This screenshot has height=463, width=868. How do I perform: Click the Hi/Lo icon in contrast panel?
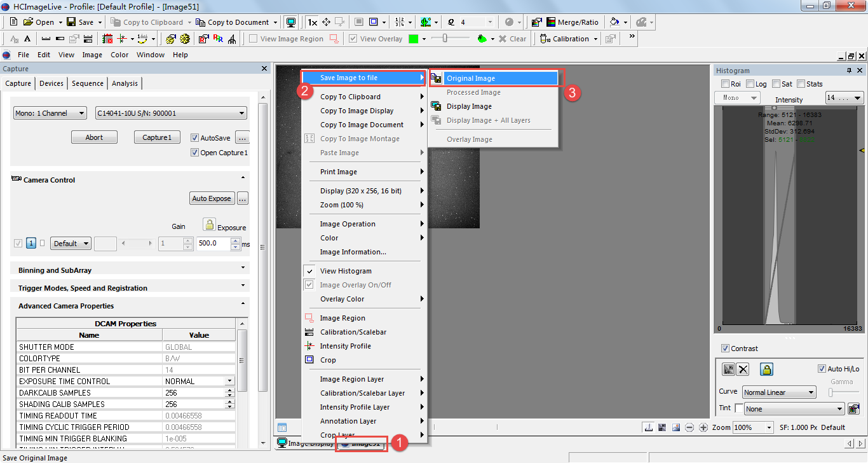[728, 370]
